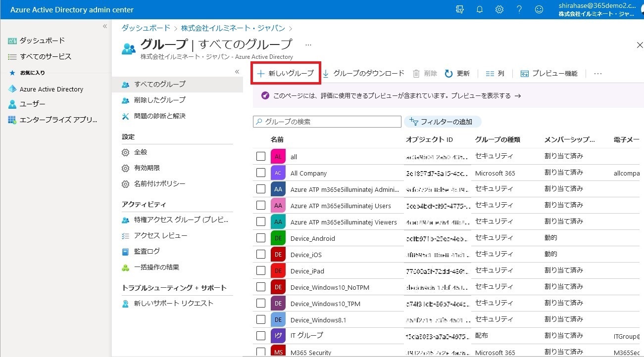Viewport: 644px width, 357px height.
Task: Open the Device_Windows8.1 group name
Action: coord(318,320)
